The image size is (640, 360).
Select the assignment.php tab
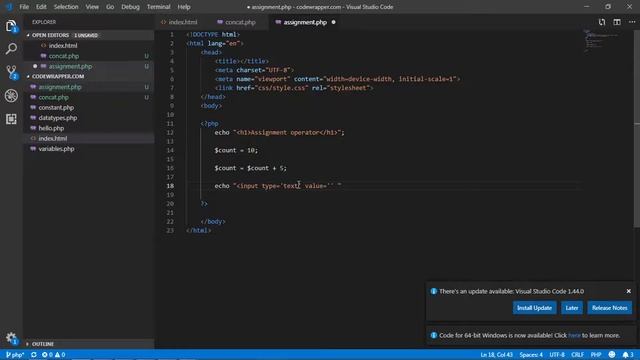[305, 22]
